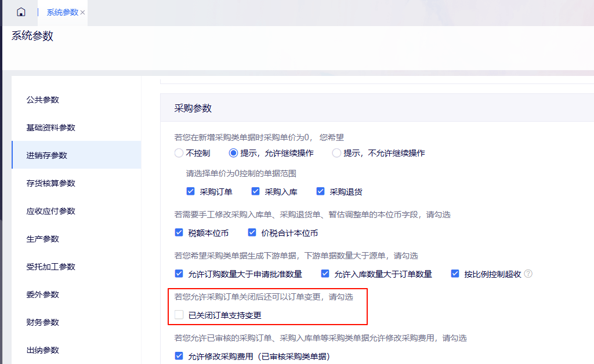The height and width of the screenshot is (364, 594).
Task: Toggle 允许入库数量大于订单数量 checkbox
Action: 325,274
